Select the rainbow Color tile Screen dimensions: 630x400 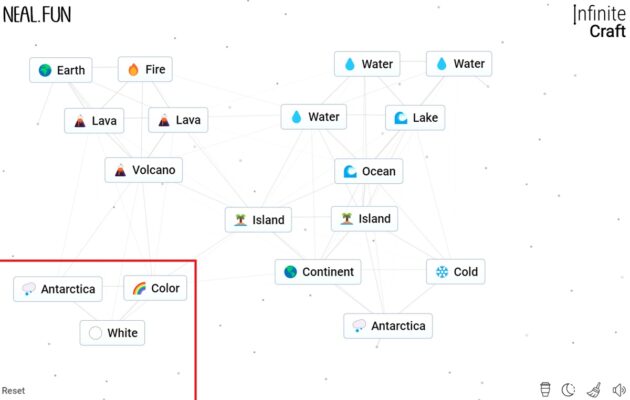pos(155,289)
